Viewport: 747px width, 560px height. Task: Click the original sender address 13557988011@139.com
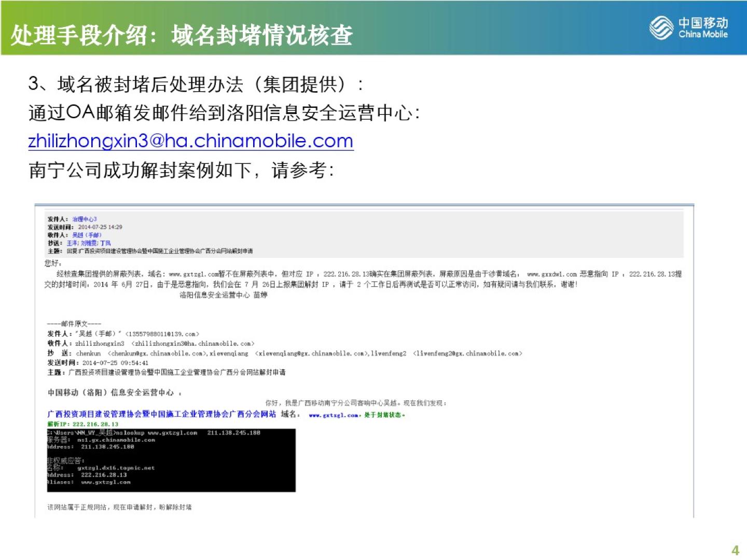[x=162, y=334]
